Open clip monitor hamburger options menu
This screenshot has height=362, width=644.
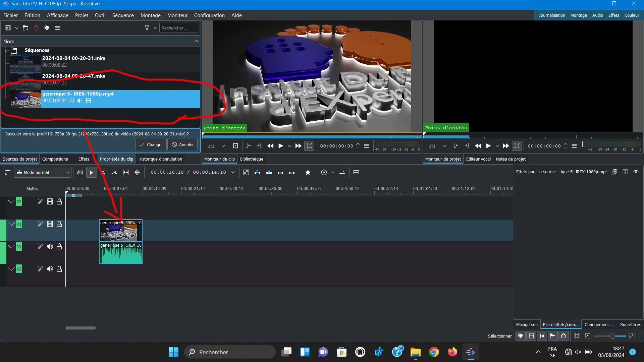coord(367,146)
